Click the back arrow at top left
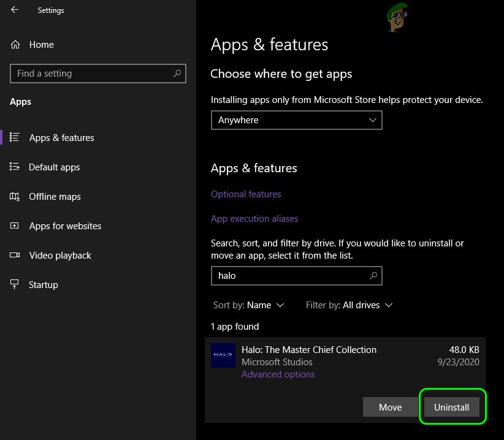 [13, 10]
